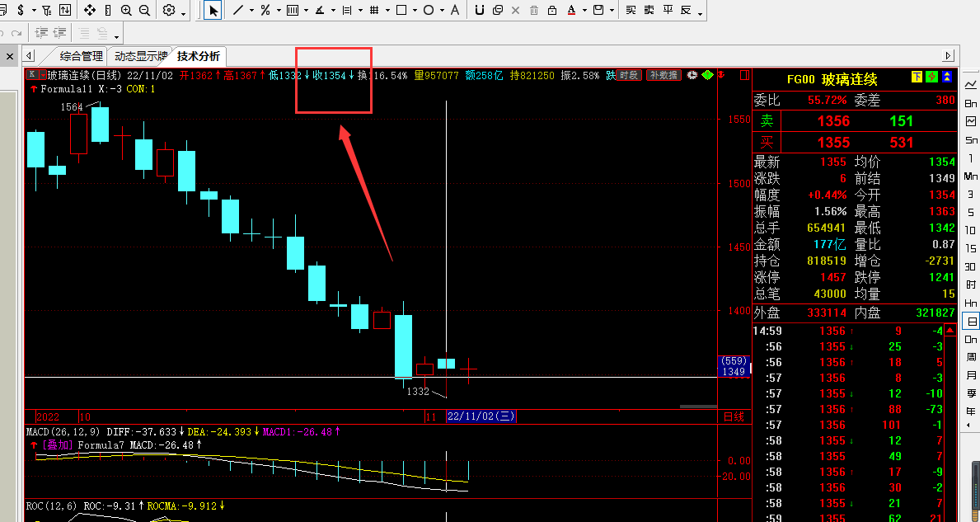Click the vertical ruler icon
Screen dimensions: 980x522
pyautogui.click(x=108, y=10)
